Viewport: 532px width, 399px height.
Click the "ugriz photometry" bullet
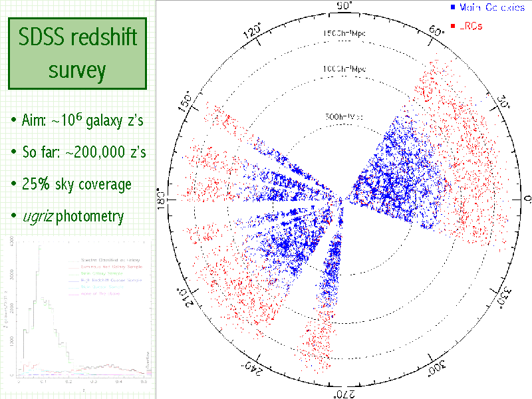(67, 216)
